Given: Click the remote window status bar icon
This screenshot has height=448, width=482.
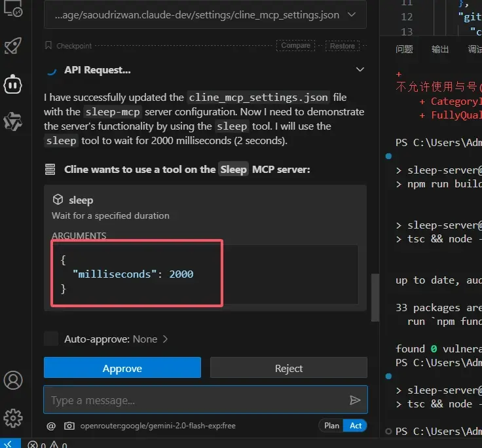Looking at the screenshot, I should pos(7,443).
